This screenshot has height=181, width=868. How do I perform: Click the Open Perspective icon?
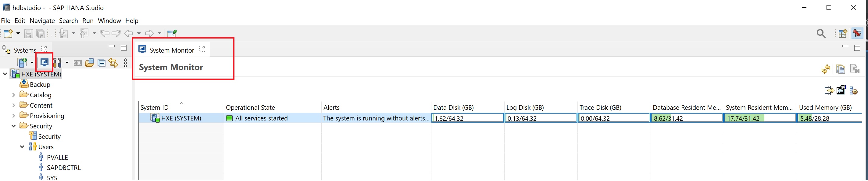coord(843,33)
